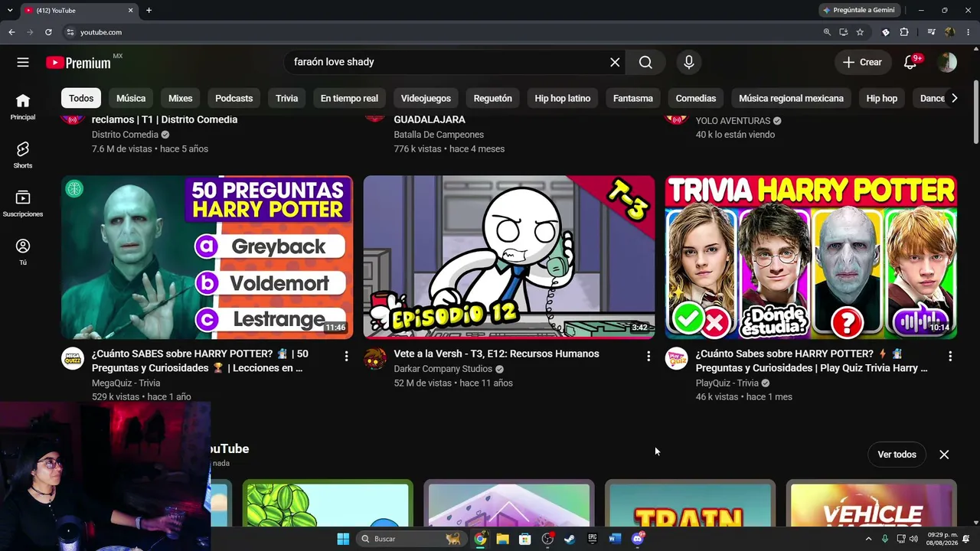The height and width of the screenshot is (551, 980).
Task: Select the Reguetón filter chip
Action: click(x=492, y=98)
